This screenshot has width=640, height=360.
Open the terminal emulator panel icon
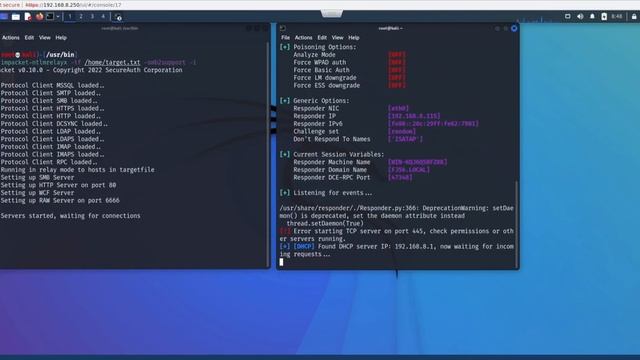[50, 16]
